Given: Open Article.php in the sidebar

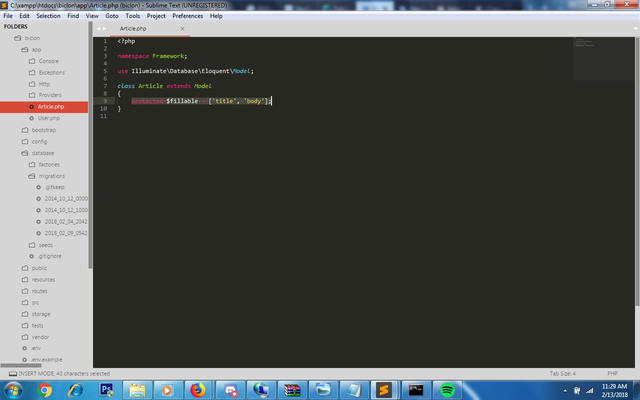Looking at the screenshot, I should [x=44, y=107].
